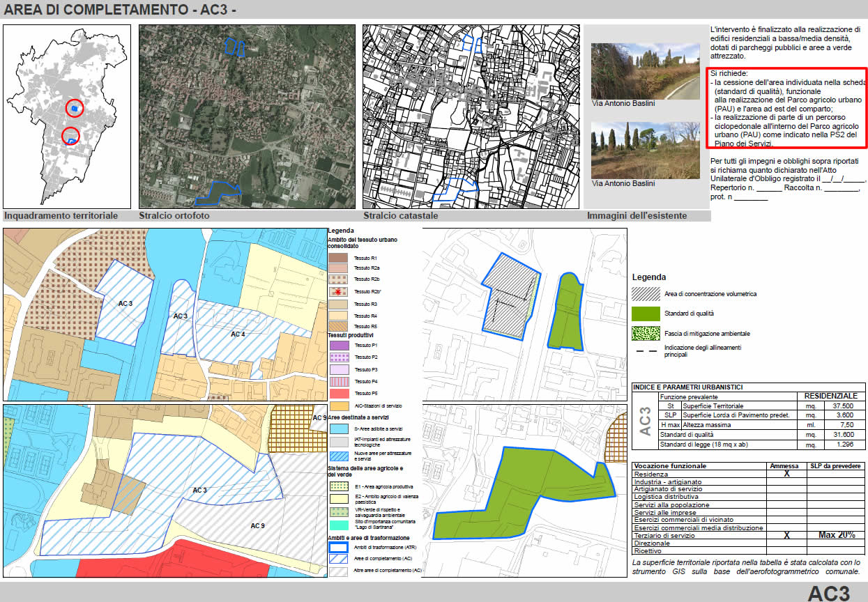This screenshot has width=868, height=602.
Task: Click the Tessuto R2a legend swatch
Action: pos(338,268)
